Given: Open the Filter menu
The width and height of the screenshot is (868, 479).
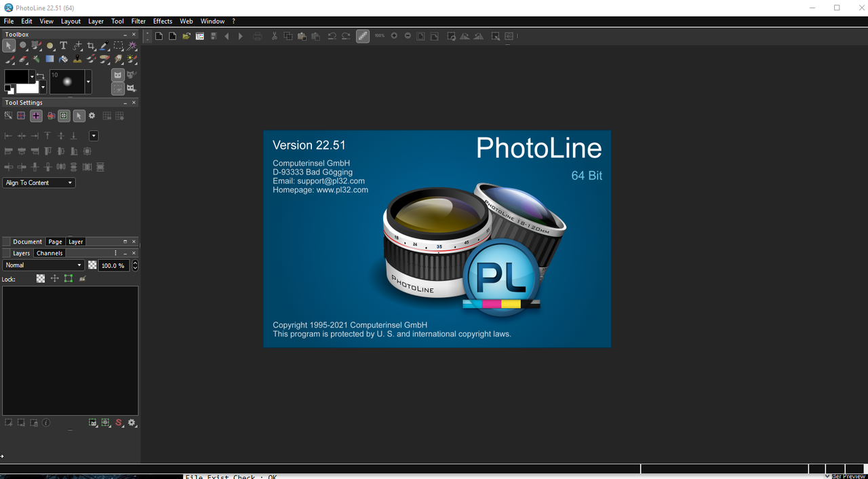Looking at the screenshot, I should [138, 21].
